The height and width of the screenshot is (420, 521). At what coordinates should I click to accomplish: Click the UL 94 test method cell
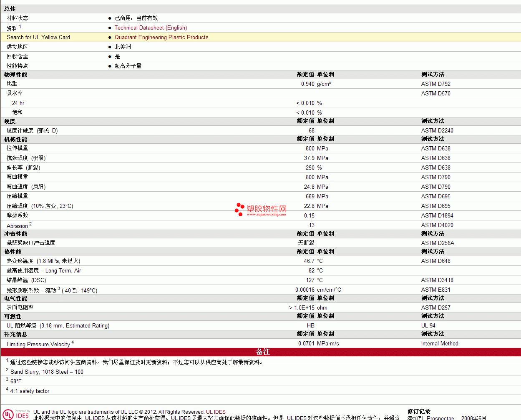428,325
